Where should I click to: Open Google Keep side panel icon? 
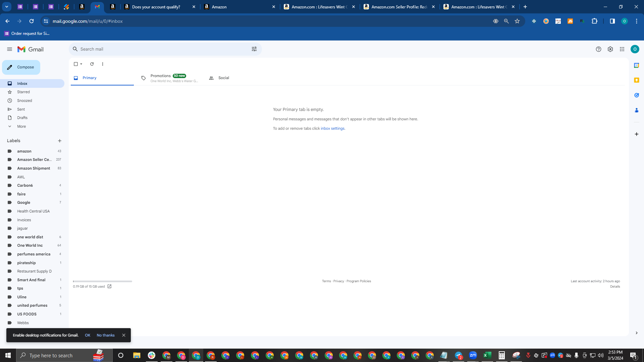636,80
